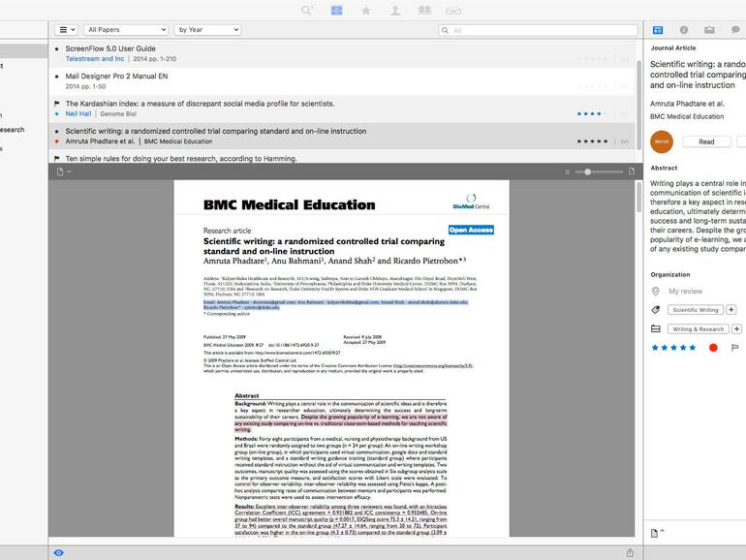This screenshot has width=746, height=560.
Task: Click the small page zoom-out icon
Action: click(x=567, y=172)
